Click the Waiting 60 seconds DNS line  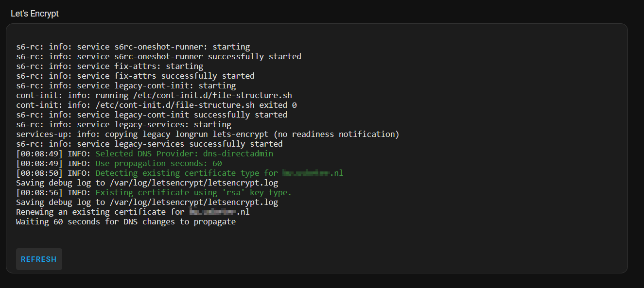pos(126,221)
